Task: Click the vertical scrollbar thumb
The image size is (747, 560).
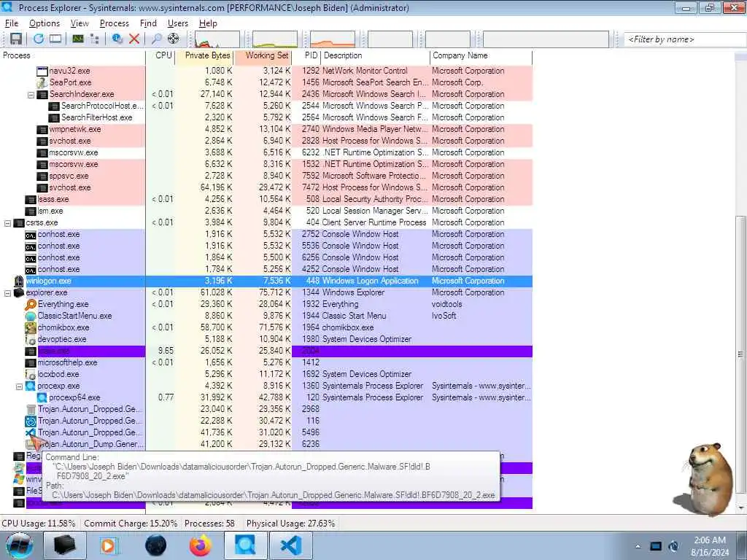Action: pyautogui.click(x=740, y=354)
